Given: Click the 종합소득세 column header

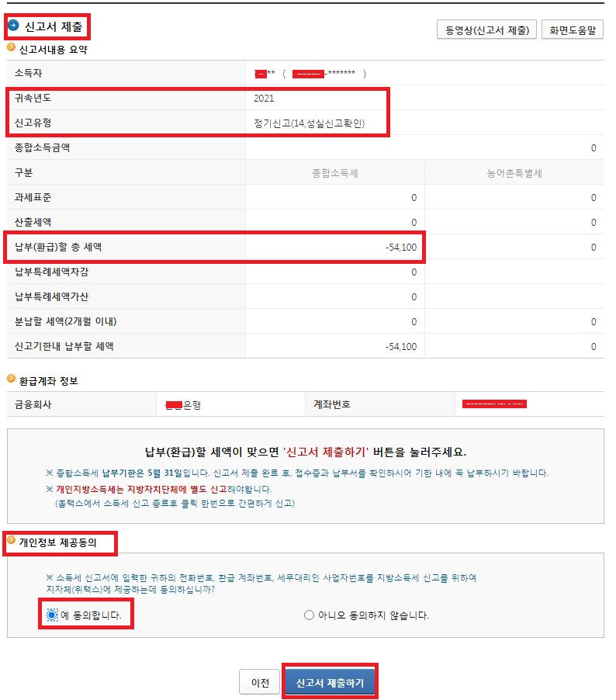Looking at the screenshot, I should click(x=335, y=173).
